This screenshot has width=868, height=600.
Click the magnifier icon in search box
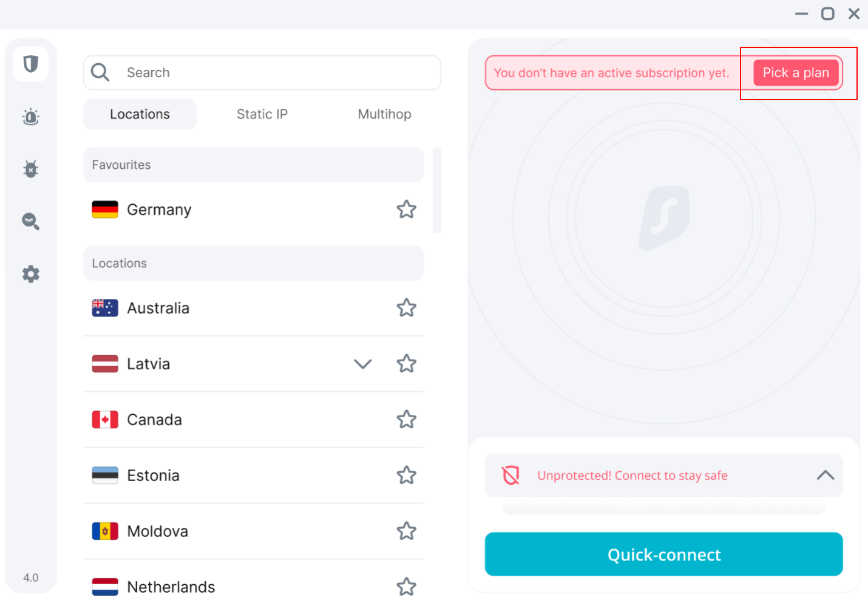pos(100,73)
